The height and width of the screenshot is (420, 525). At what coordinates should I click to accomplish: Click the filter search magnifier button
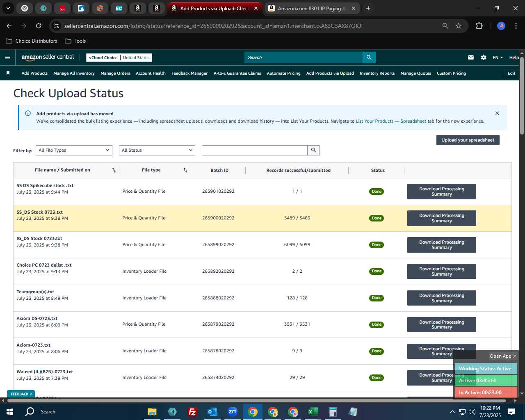click(x=313, y=150)
